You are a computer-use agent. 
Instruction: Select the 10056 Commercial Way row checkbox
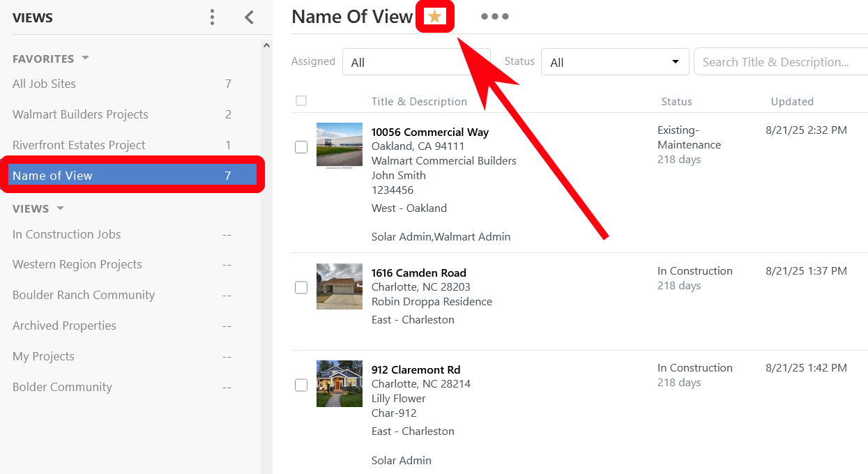(x=301, y=147)
